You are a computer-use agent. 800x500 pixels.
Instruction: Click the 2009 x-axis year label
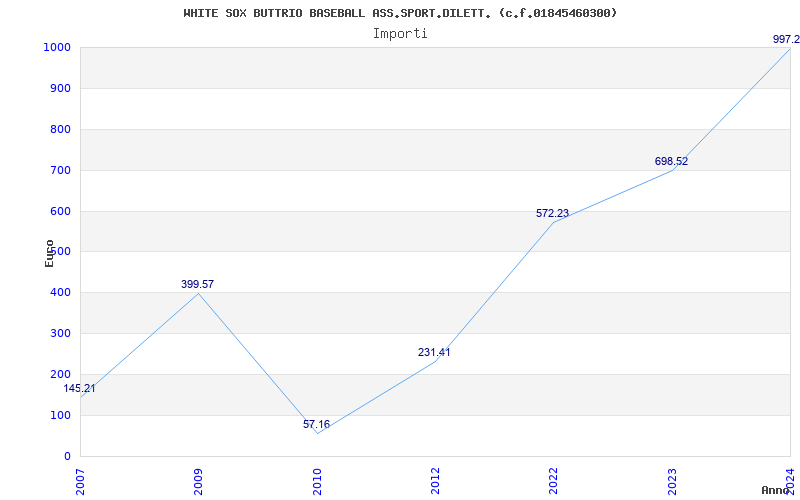click(x=198, y=481)
